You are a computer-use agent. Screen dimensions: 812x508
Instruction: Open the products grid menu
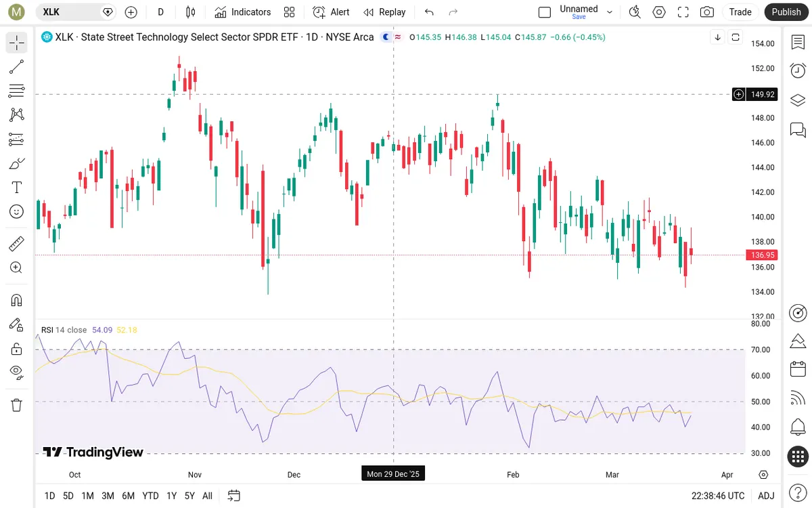798,457
